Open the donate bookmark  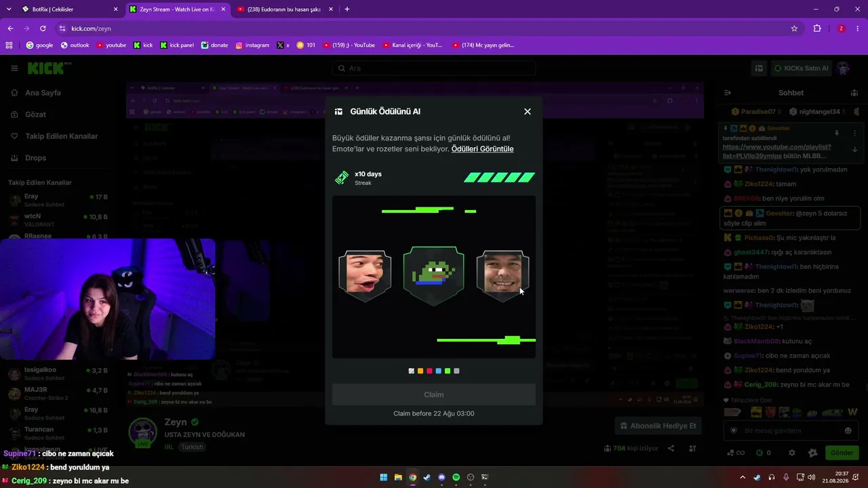[214, 45]
